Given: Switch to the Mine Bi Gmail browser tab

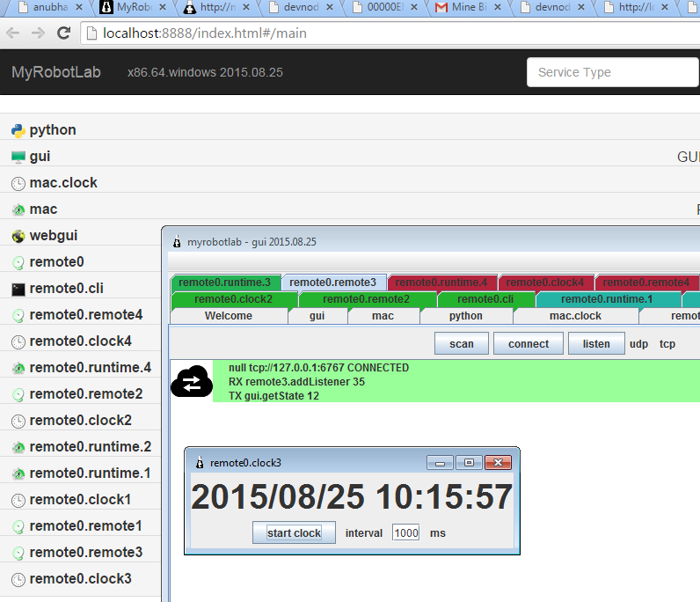Looking at the screenshot, I should (468, 7).
